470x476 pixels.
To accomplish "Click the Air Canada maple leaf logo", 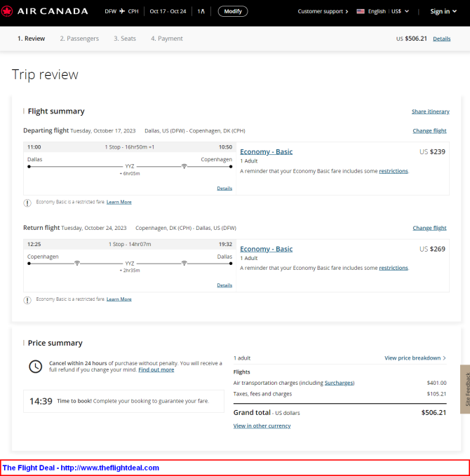I will pos(7,11).
